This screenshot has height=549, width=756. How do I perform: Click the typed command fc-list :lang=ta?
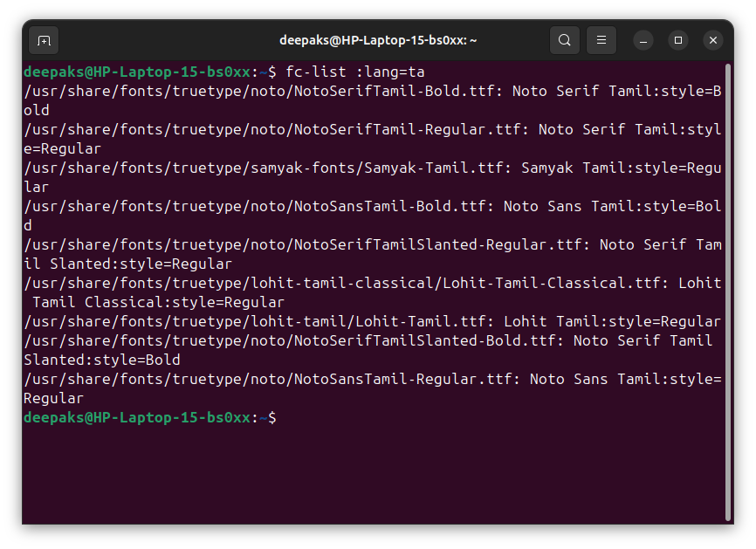pyautogui.click(x=354, y=72)
